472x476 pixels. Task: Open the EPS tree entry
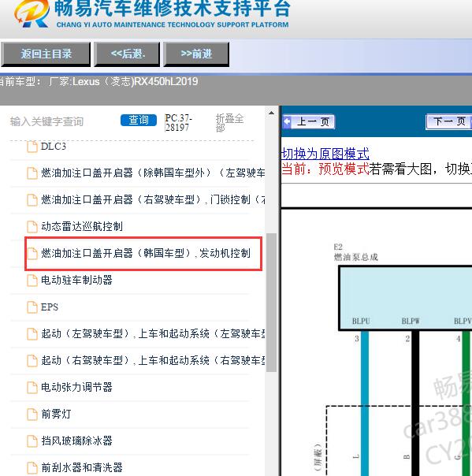[x=50, y=307]
